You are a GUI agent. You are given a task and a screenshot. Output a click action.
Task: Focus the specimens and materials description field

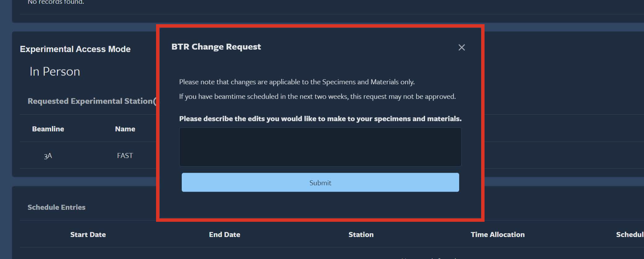coord(320,147)
